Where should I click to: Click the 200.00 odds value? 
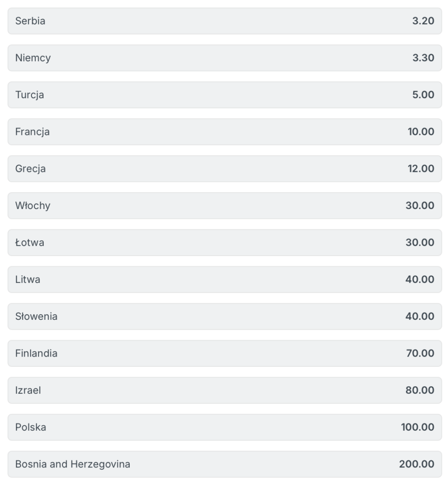tap(417, 464)
